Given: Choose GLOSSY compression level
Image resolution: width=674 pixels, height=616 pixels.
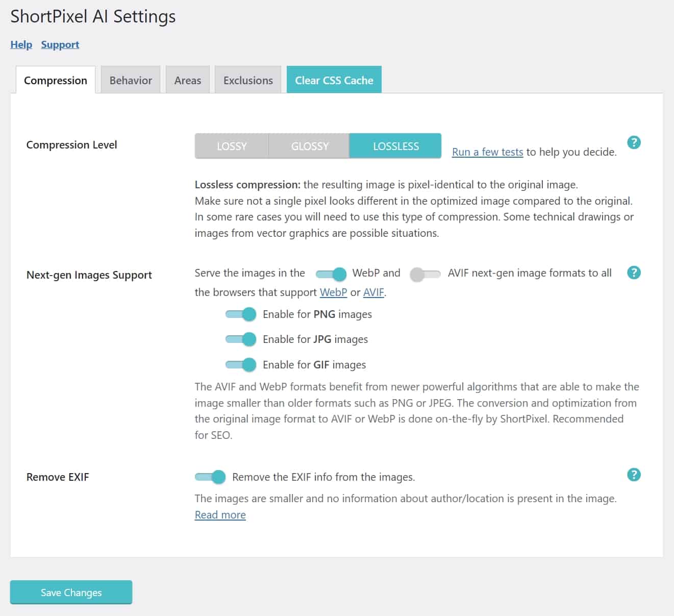Looking at the screenshot, I should [309, 146].
